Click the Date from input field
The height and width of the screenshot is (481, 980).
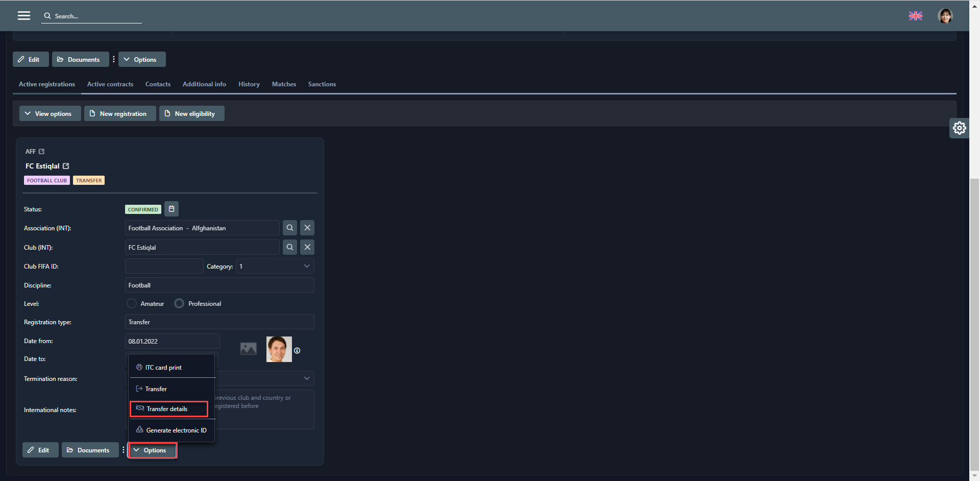172,341
